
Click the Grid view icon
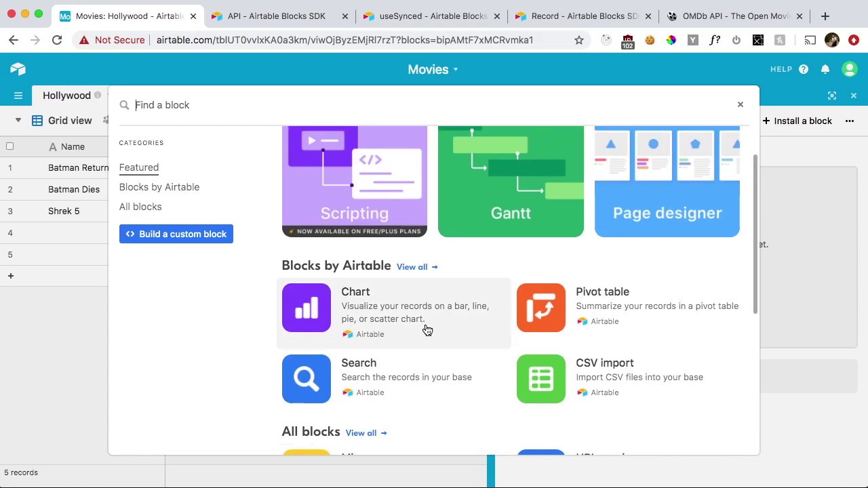(x=37, y=121)
